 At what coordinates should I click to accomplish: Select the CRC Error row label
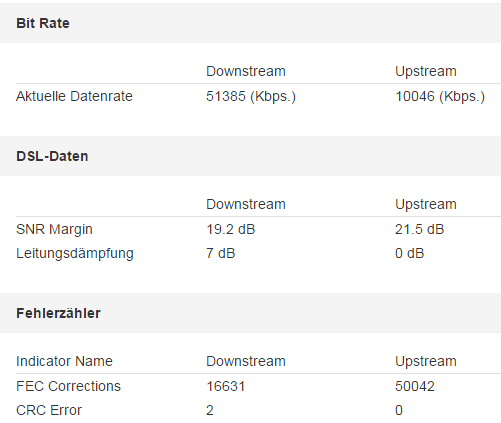[49, 410]
